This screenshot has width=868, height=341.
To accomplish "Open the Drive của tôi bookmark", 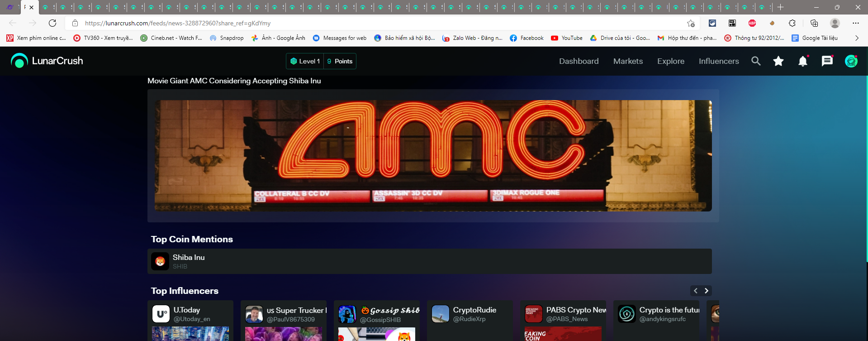I will [620, 38].
